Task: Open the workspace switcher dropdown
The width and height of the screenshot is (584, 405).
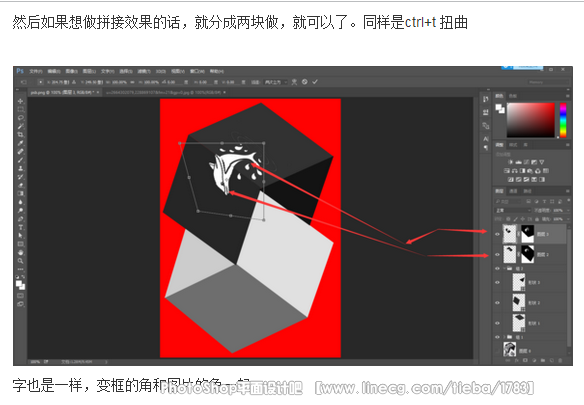Action: 548,82
